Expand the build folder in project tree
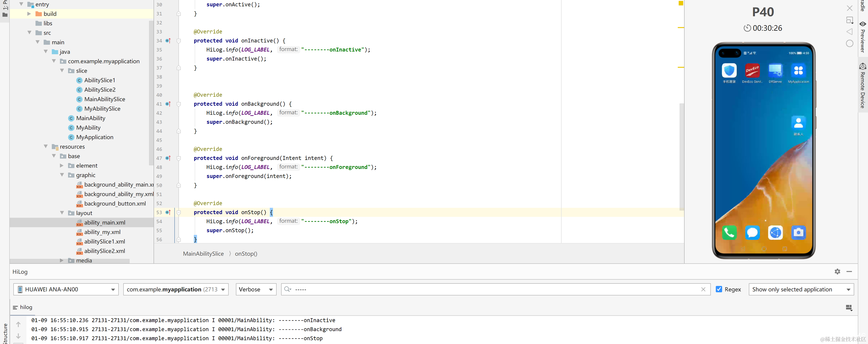The width and height of the screenshot is (868, 344). click(x=29, y=14)
